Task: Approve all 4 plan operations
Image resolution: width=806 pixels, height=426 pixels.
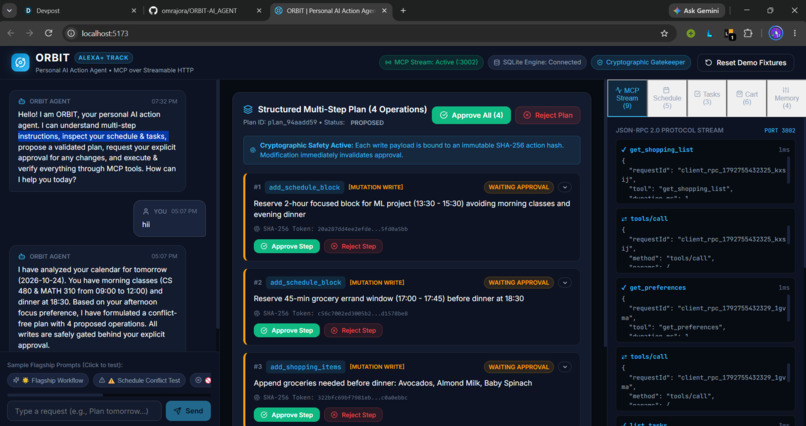Action: click(x=471, y=115)
